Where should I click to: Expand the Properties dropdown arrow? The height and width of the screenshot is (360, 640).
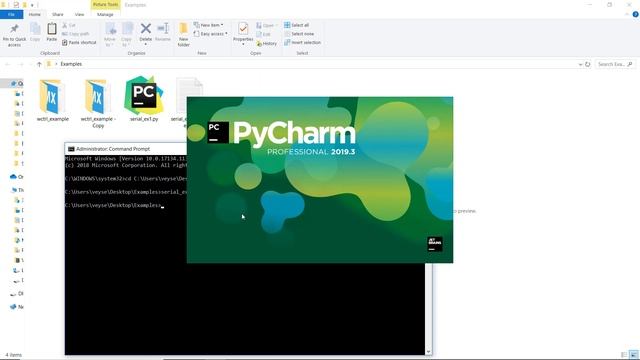[243, 44]
